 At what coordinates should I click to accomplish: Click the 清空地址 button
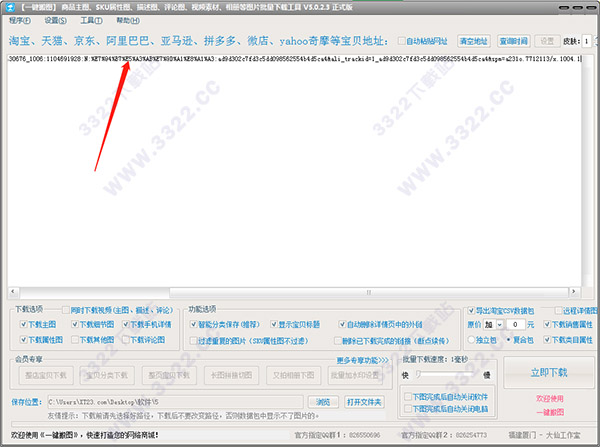tap(474, 41)
